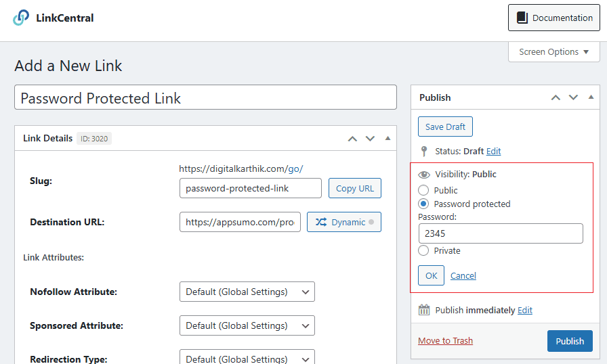Screen dimensions: 607x364
Task: Click the LinkCentral logo icon
Action: click(x=21, y=18)
